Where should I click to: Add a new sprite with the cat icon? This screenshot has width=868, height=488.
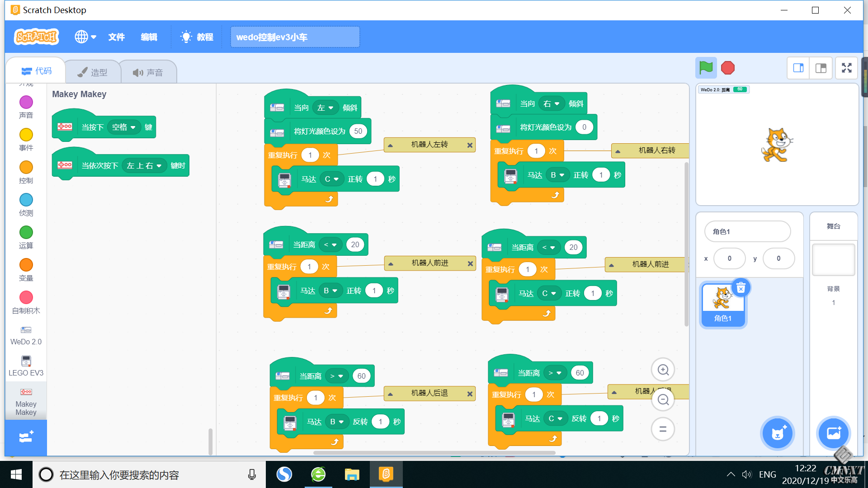(777, 433)
